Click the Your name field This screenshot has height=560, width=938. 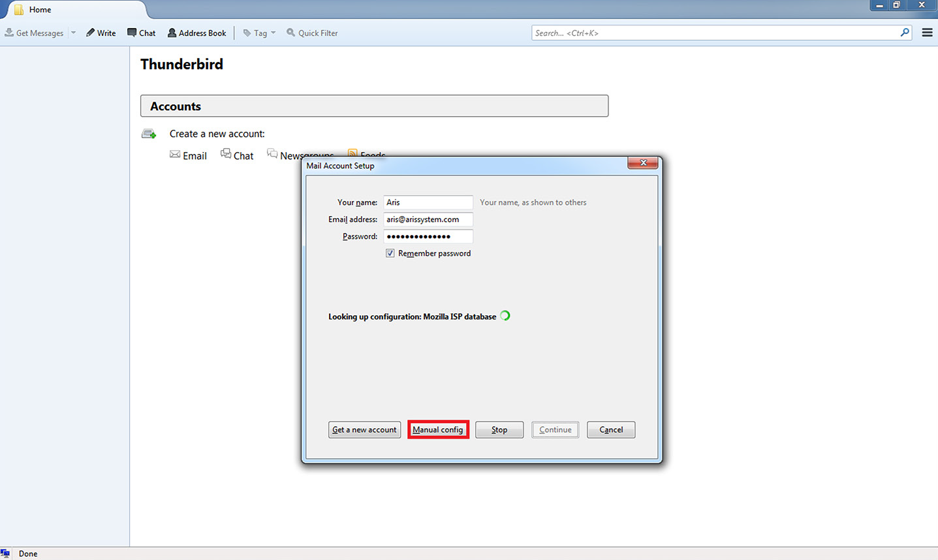tap(428, 202)
